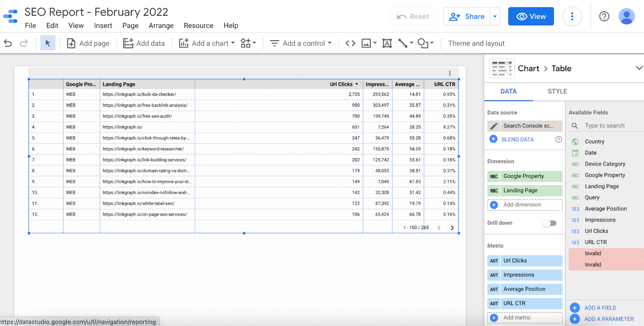
Task: Select the Google Property dimension chip
Action: pos(525,176)
